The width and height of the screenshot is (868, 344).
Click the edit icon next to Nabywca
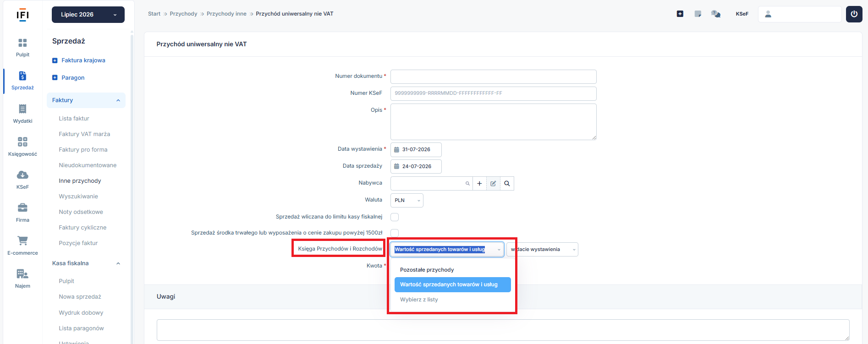tap(493, 183)
